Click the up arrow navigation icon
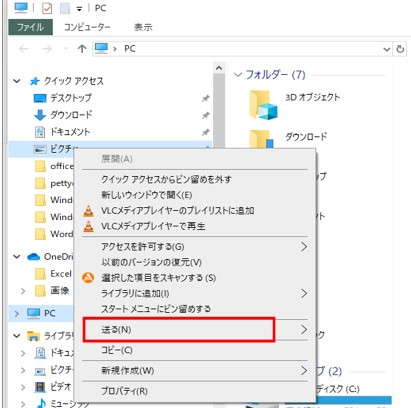The image size is (411, 408). point(82,49)
